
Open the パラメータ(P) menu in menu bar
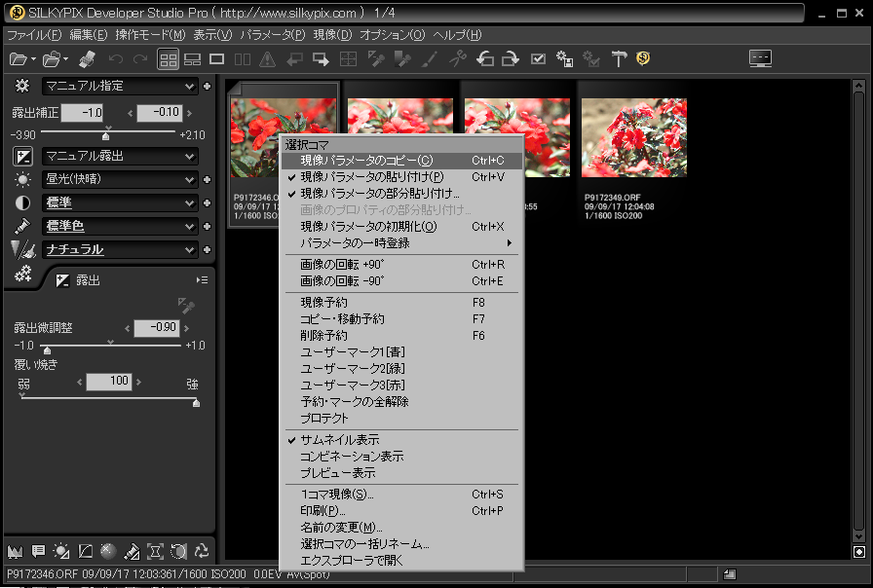[x=272, y=35]
